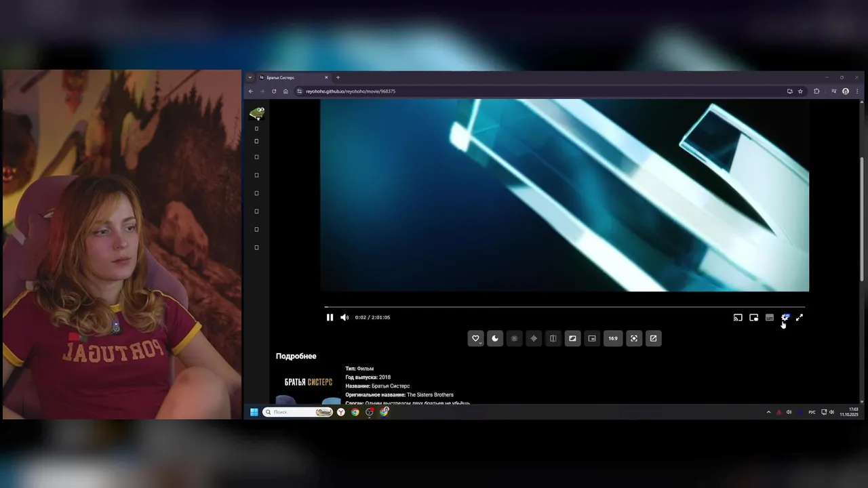
Task: Open the Windows Start menu
Action: pos(254,412)
